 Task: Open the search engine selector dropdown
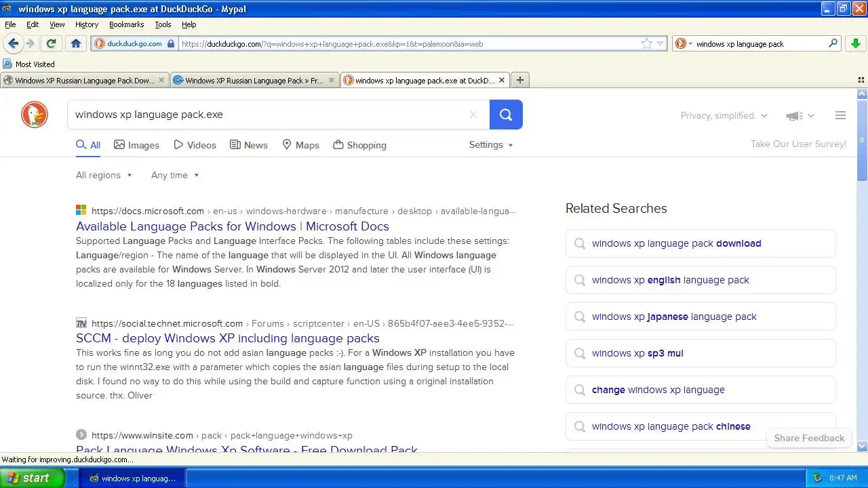(684, 43)
